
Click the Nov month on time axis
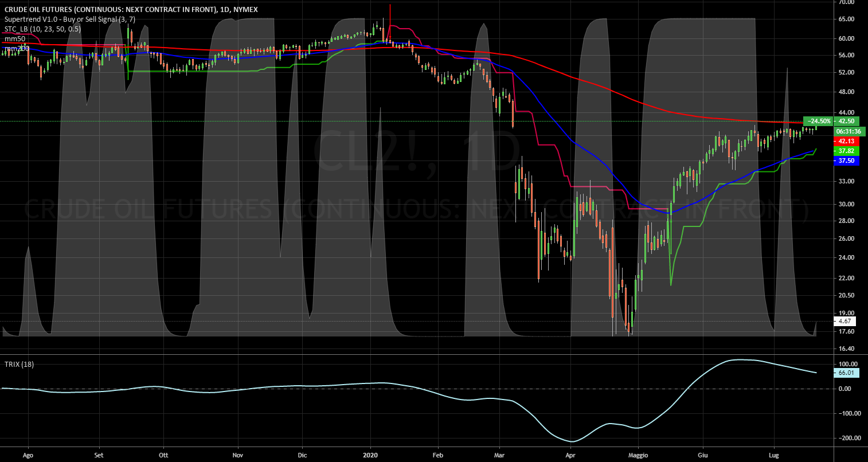[238, 456]
